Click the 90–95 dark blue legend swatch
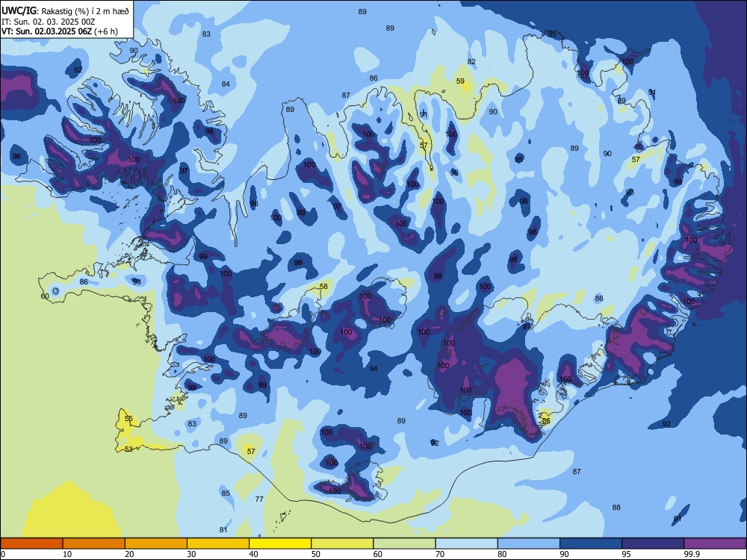 click(591, 544)
